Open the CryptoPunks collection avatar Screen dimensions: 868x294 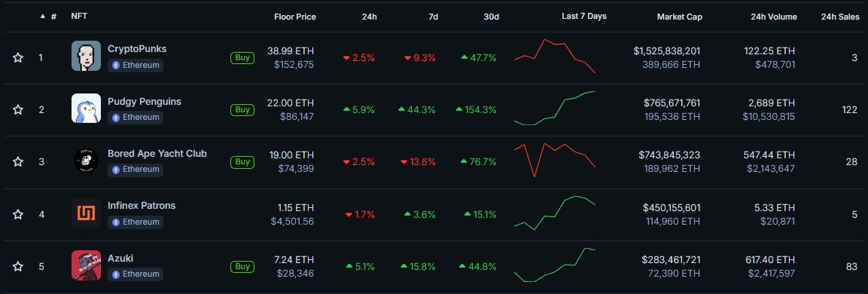coord(86,56)
